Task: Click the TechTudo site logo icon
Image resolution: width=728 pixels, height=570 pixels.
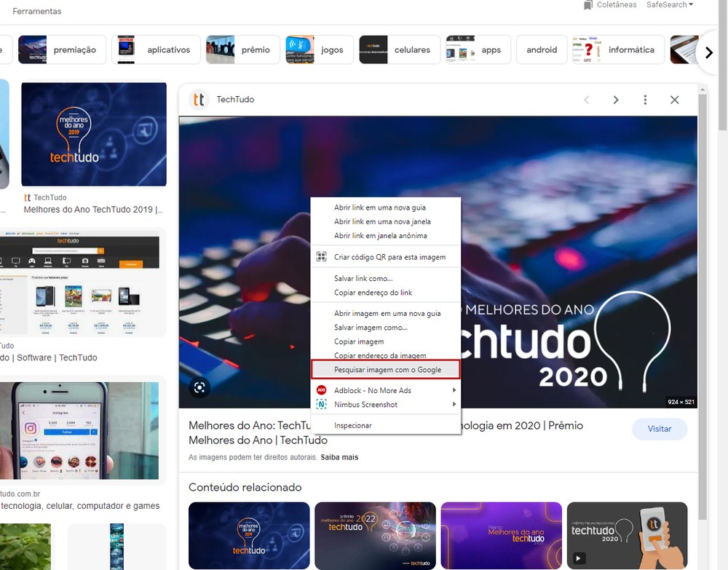Action: pos(199,100)
